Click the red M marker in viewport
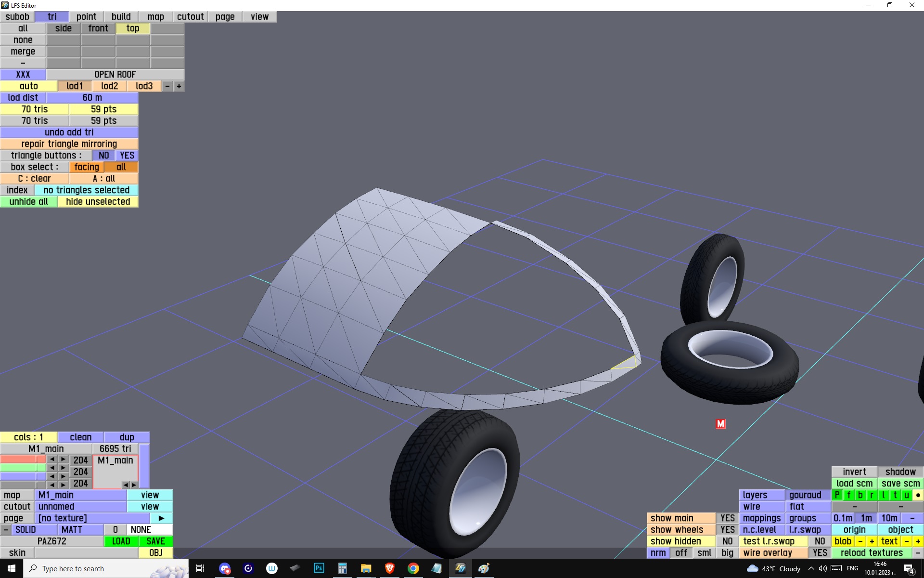Screen dimensions: 924x578 point(720,424)
